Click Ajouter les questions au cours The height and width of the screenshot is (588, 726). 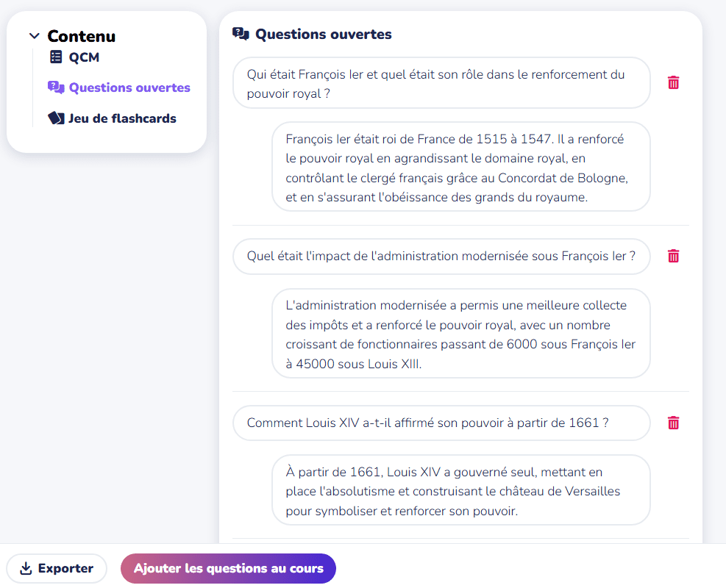(228, 568)
